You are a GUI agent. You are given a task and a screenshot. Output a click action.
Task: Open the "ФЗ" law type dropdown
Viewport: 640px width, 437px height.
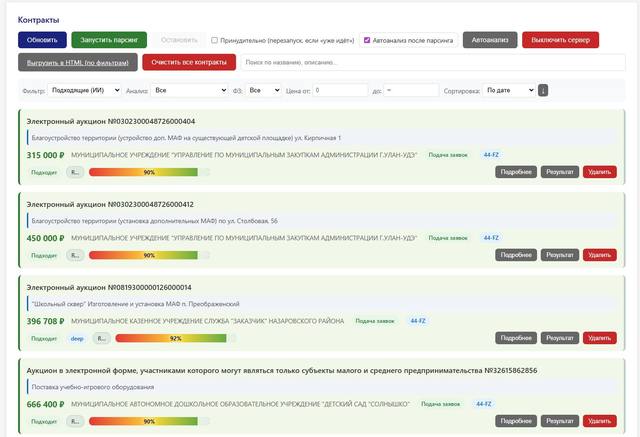(x=265, y=90)
